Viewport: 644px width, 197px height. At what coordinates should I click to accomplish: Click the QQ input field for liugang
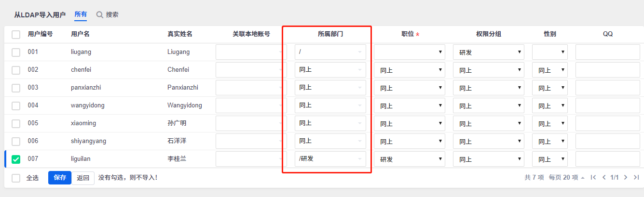[607, 52]
